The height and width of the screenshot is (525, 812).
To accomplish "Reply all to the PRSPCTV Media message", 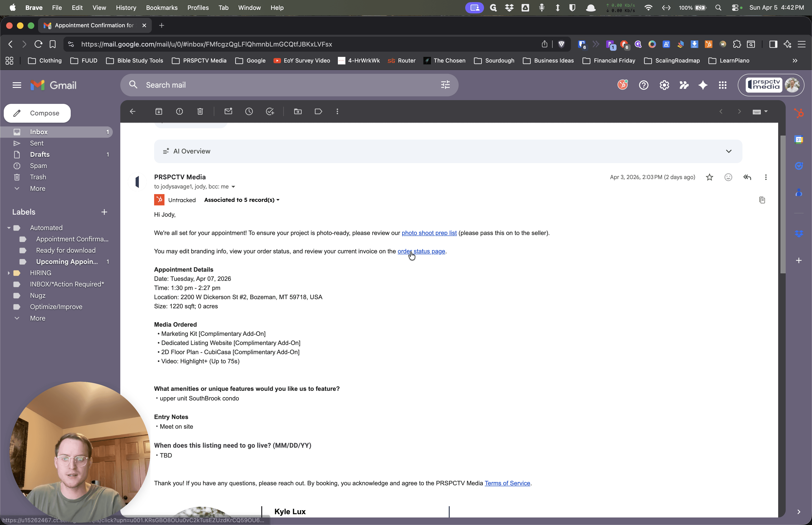I will coord(747,177).
